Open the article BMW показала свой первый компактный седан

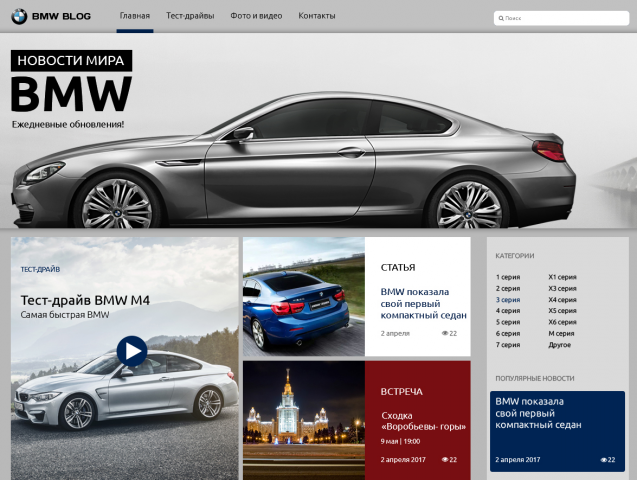click(x=423, y=303)
